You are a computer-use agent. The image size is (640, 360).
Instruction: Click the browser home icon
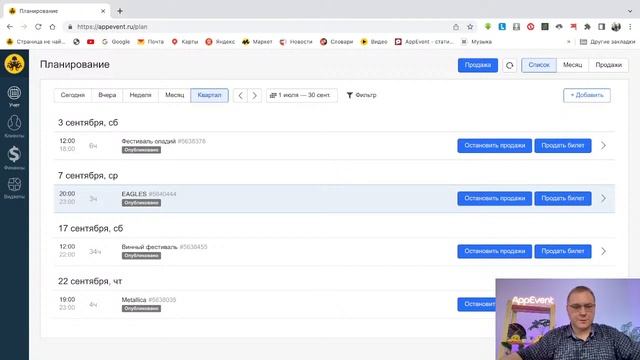pos(52,27)
